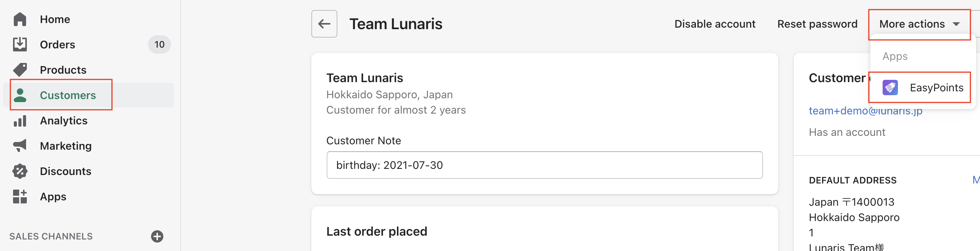Click the Discounts badge icon
Screen dimensions: 980x251
tap(20, 171)
